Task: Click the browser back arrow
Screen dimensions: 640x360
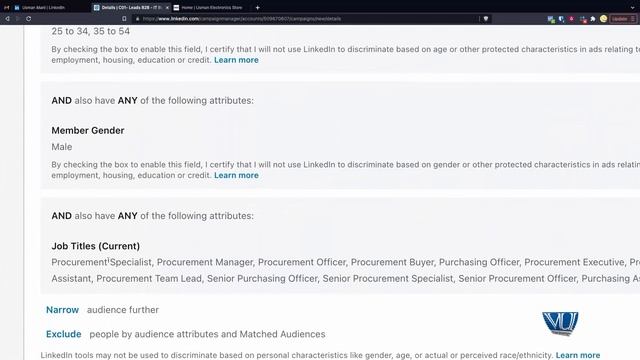Action: click(7, 19)
